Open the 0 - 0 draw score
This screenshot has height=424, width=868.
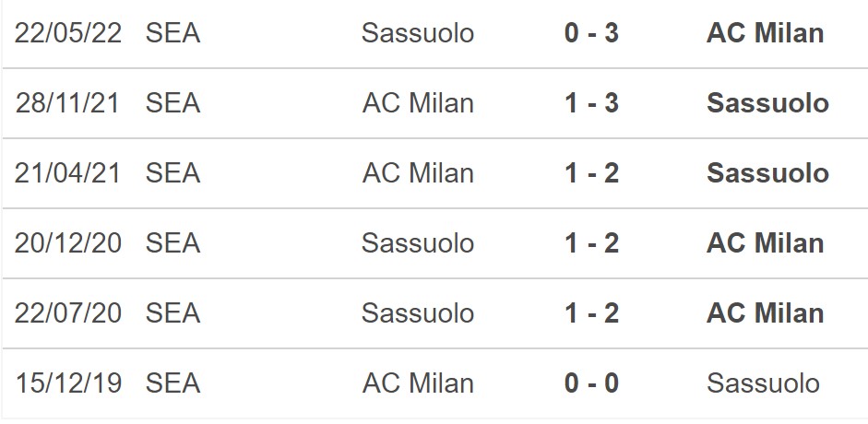tap(591, 383)
